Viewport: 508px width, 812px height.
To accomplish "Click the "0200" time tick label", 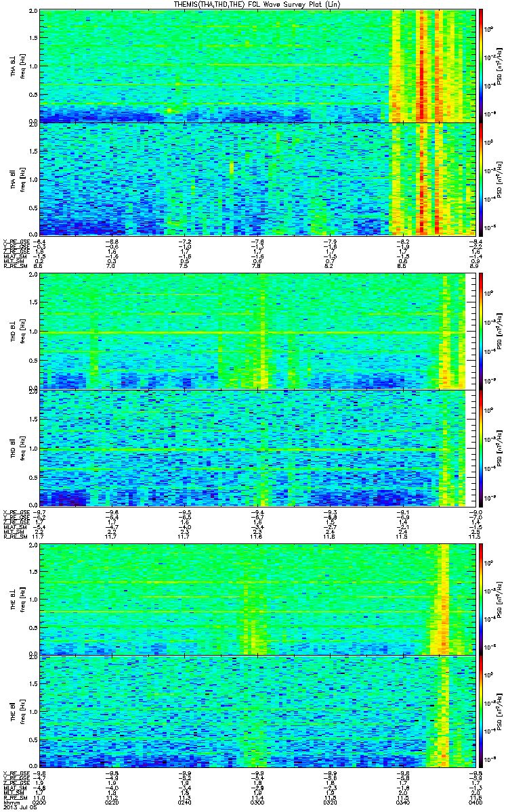I will [x=40, y=803].
